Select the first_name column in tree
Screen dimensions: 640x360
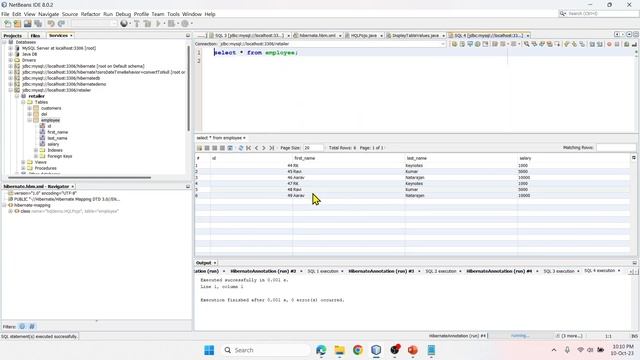(58, 132)
